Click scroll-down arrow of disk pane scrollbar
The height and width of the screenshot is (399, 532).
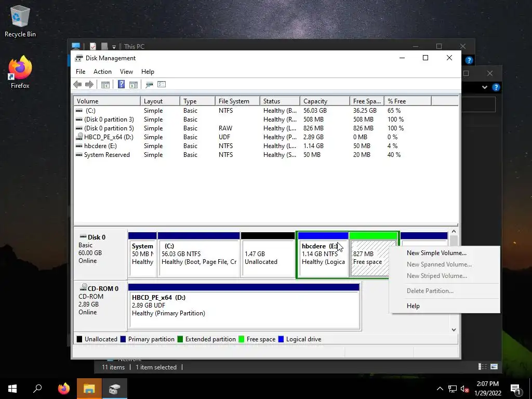(454, 329)
